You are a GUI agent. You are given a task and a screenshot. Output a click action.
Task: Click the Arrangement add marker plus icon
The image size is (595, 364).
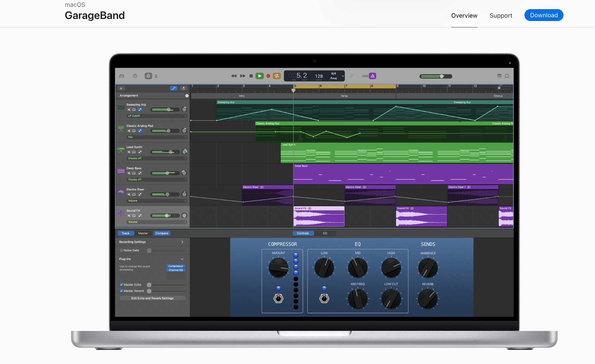pos(187,96)
